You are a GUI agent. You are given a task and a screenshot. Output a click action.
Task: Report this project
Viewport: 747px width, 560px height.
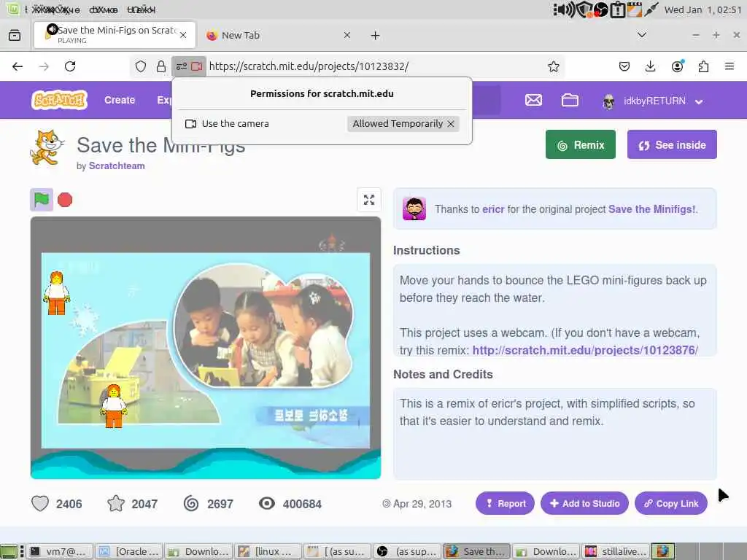(x=505, y=503)
